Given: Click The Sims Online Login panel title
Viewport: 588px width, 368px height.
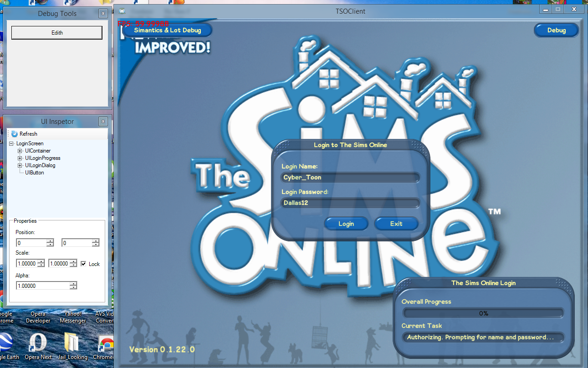Looking at the screenshot, I should tap(483, 283).
